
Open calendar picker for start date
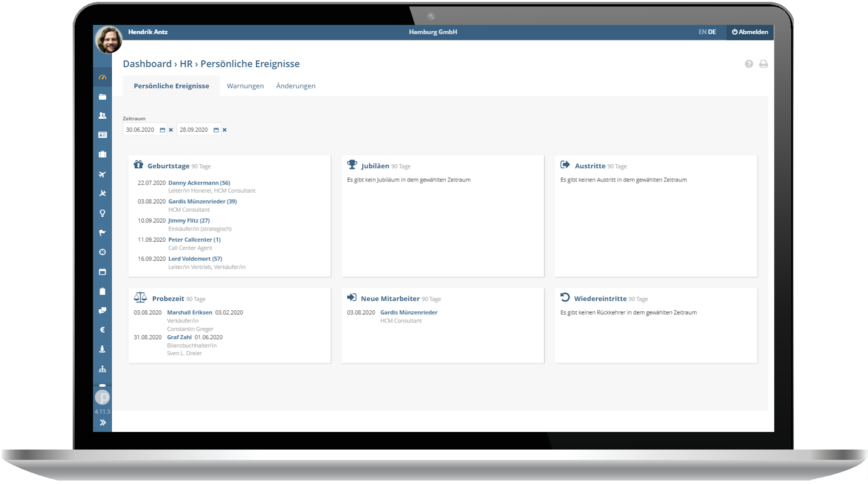[x=163, y=130]
